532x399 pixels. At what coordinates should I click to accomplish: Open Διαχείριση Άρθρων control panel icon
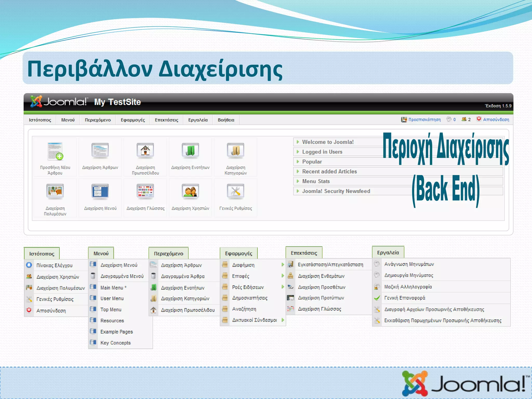[100, 151]
